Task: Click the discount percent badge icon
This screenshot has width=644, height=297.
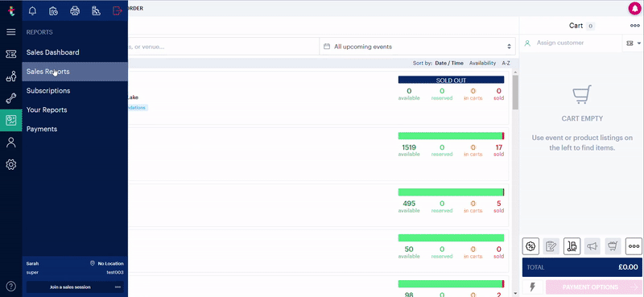Action: coord(530,246)
